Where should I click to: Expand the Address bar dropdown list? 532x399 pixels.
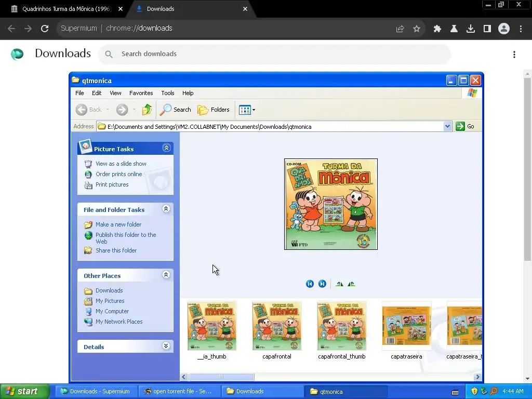pyautogui.click(x=447, y=127)
